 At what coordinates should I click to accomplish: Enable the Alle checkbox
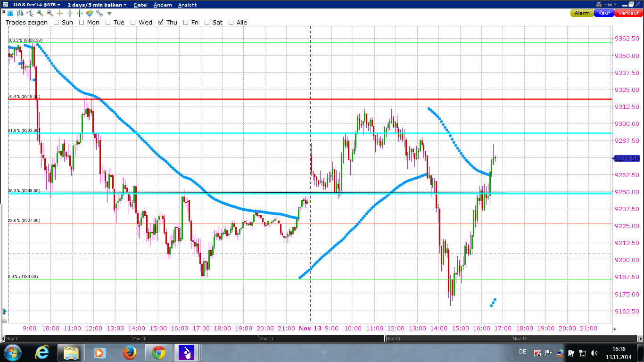coord(231,22)
